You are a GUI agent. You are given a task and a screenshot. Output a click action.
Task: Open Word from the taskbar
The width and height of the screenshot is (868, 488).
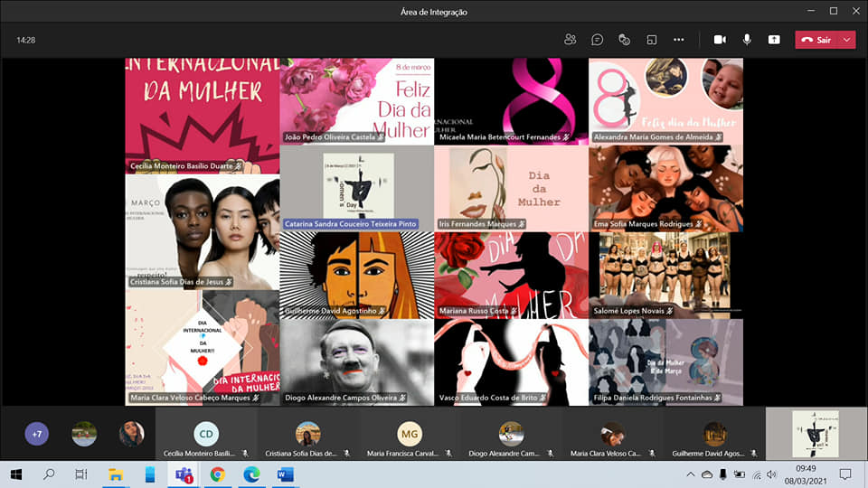pos(285,474)
